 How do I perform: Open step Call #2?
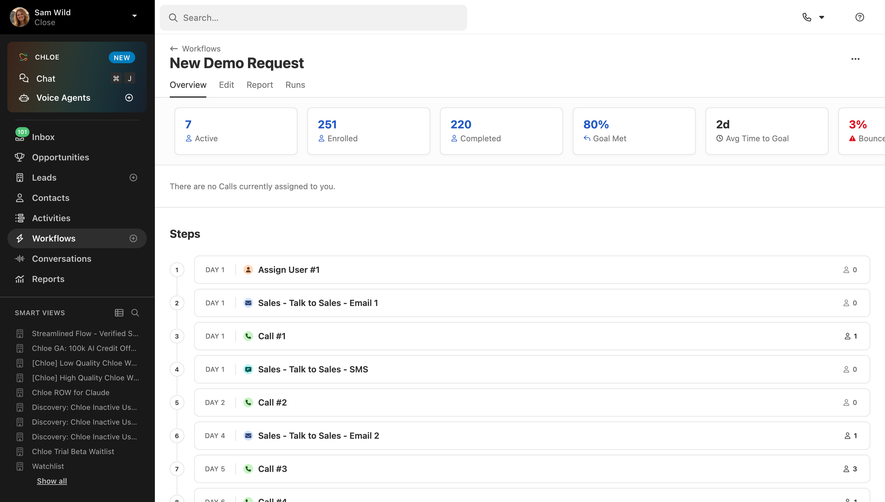click(532, 403)
